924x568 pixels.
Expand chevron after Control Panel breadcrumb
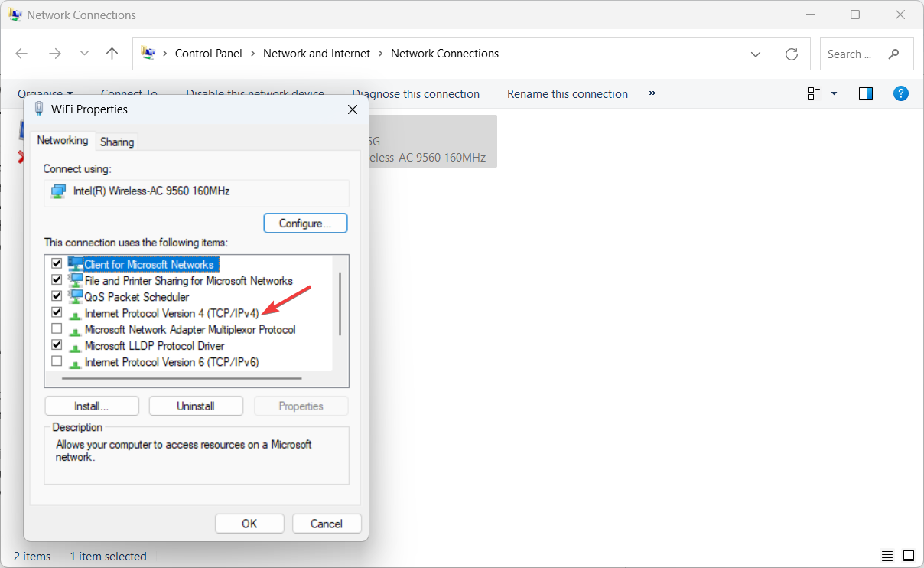(x=252, y=54)
